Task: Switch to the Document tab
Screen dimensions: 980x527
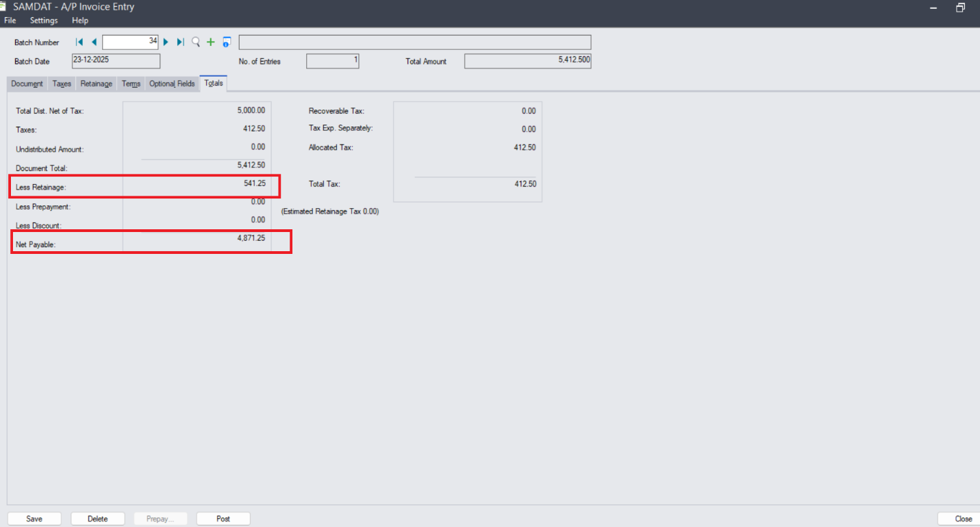Action: click(x=27, y=84)
